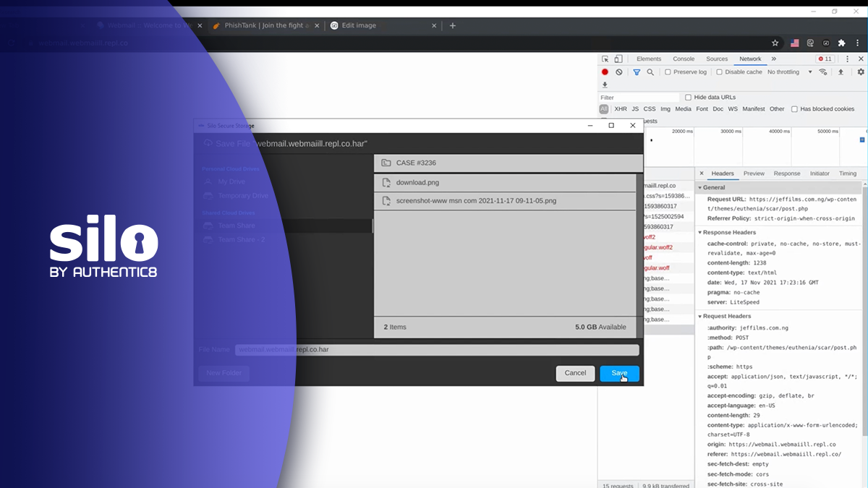Viewport: 868px width, 488px height.
Task: Filter requests by XHR type
Action: pos(621,109)
